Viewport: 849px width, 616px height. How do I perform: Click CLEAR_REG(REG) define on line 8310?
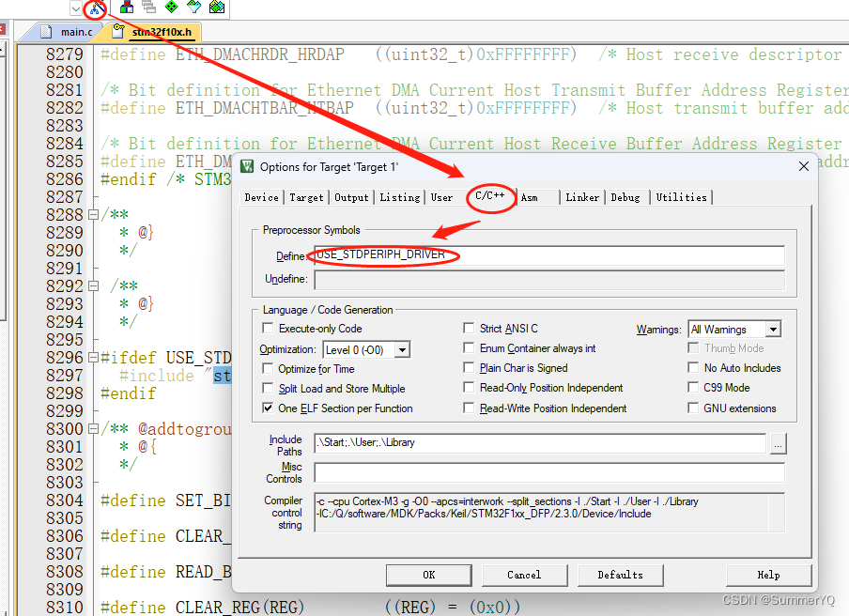coord(239,608)
